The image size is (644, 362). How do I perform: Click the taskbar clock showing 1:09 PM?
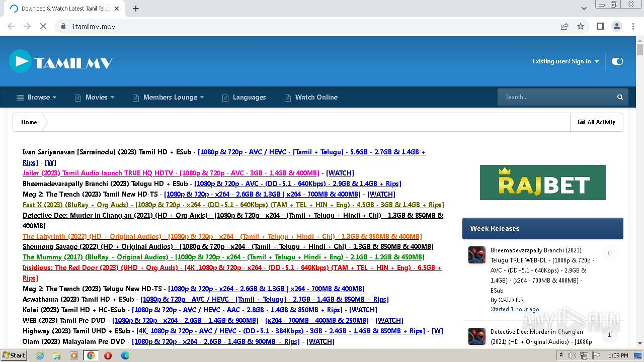click(x=618, y=355)
